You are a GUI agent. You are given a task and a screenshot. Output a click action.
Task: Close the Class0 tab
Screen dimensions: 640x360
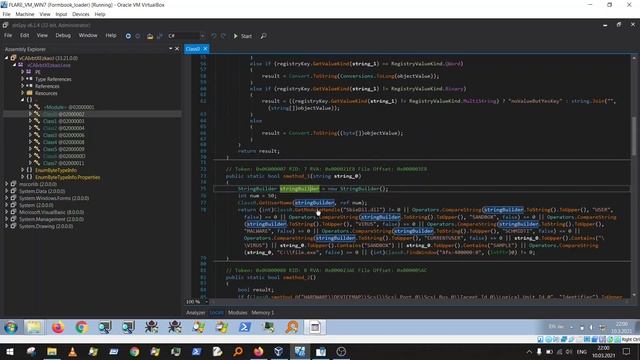click(205, 49)
